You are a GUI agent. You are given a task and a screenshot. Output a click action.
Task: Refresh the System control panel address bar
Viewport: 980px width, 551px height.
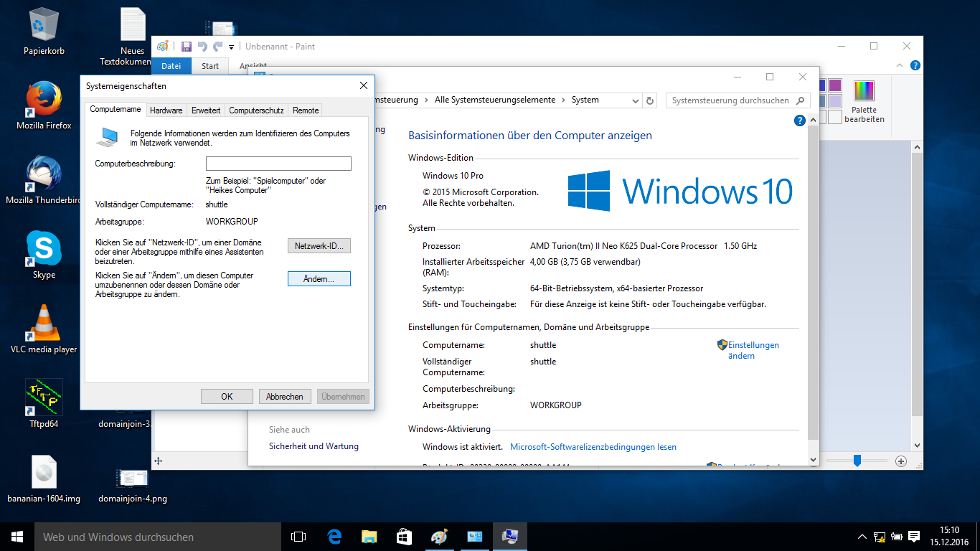pos(650,100)
